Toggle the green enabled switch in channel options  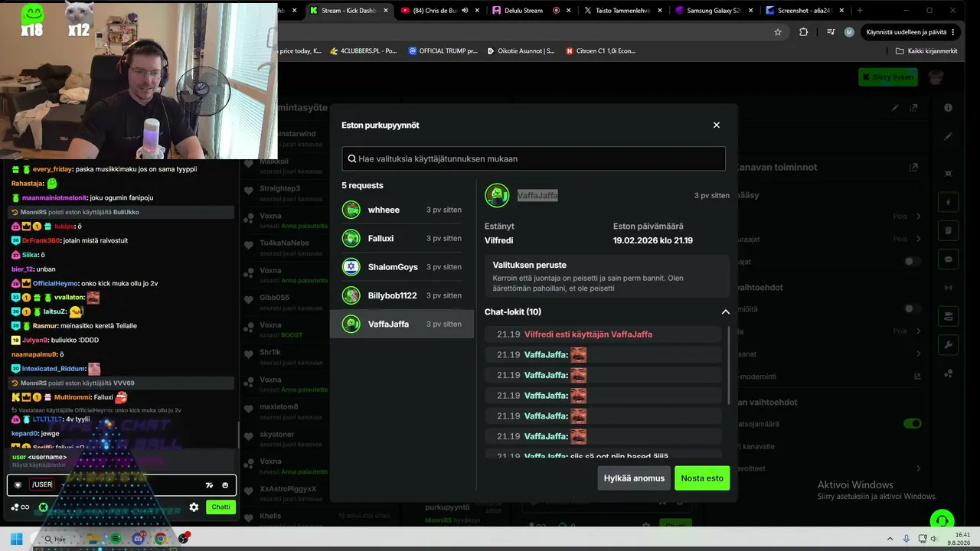912,423
